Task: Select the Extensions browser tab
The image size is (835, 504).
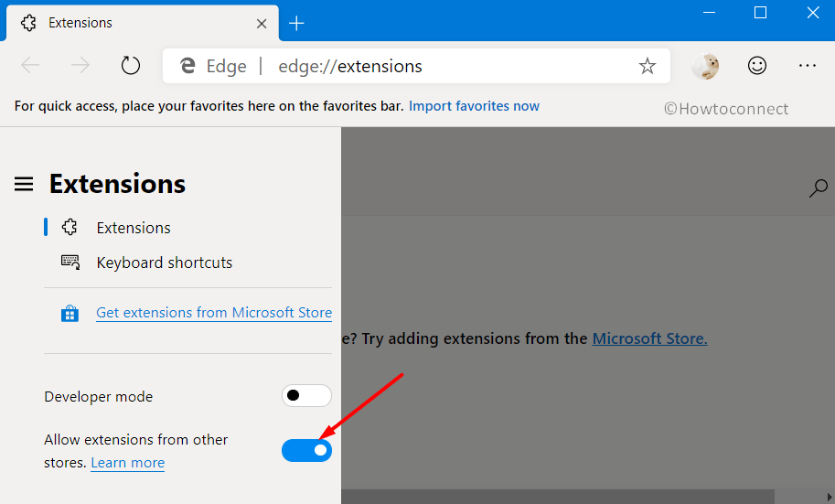Action: point(142,23)
